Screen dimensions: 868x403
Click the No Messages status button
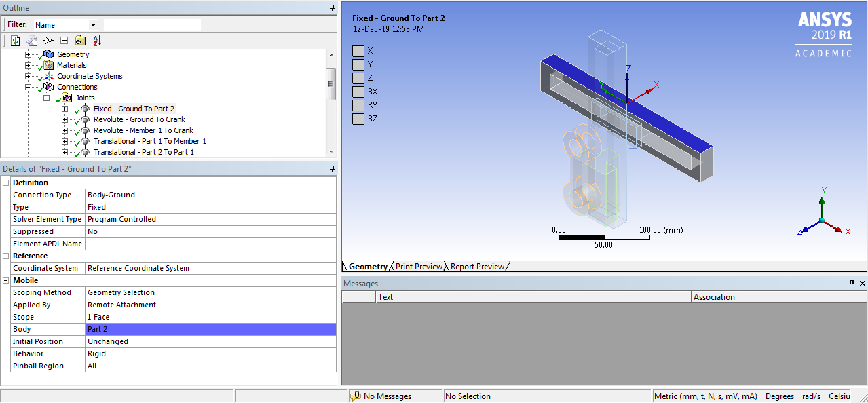(x=387, y=396)
